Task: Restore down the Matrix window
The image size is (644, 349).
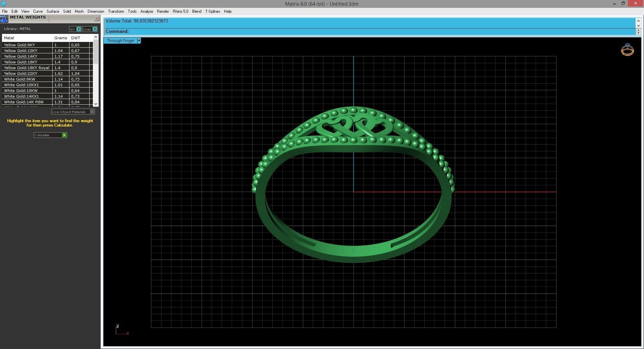Action: 623,4
